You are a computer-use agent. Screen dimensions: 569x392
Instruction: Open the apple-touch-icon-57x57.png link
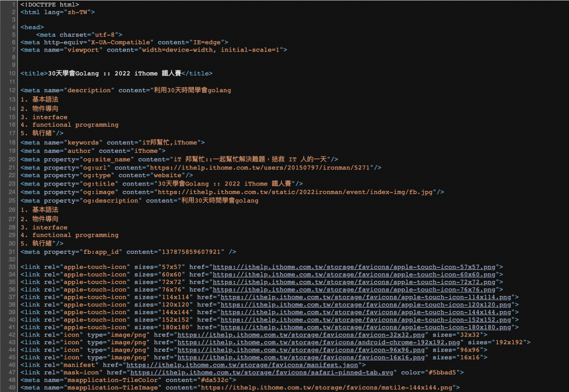(354, 267)
